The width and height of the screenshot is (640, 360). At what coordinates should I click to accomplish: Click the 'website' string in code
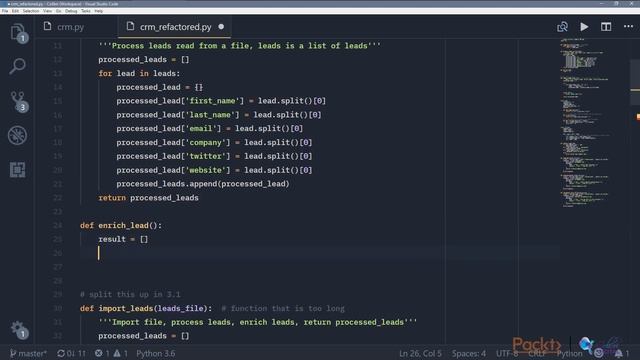point(205,170)
